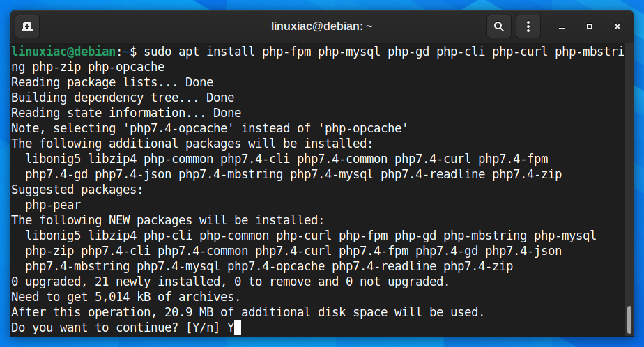Click the 'Suggested packages:' heading line
This screenshot has height=347, width=644.
click(x=77, y=190)
